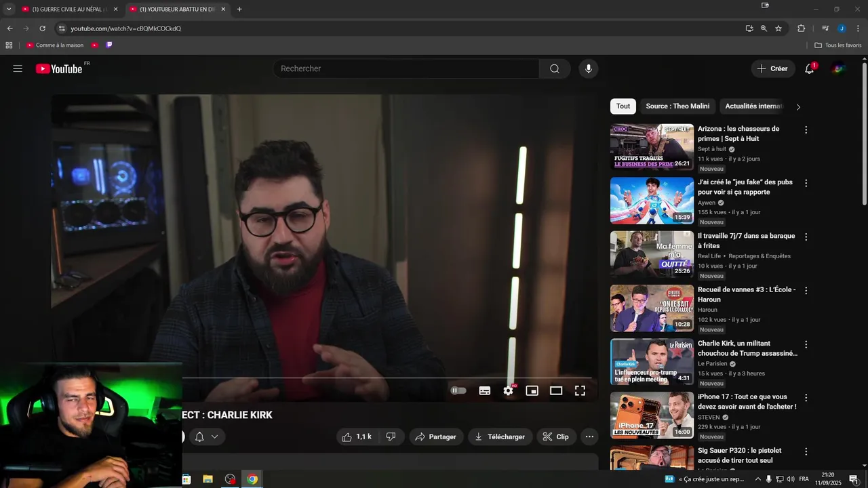Open the YouTube hamburger guide menu
Screen dimensions: 868x488
pyautogui.click(x=18, y=68)
